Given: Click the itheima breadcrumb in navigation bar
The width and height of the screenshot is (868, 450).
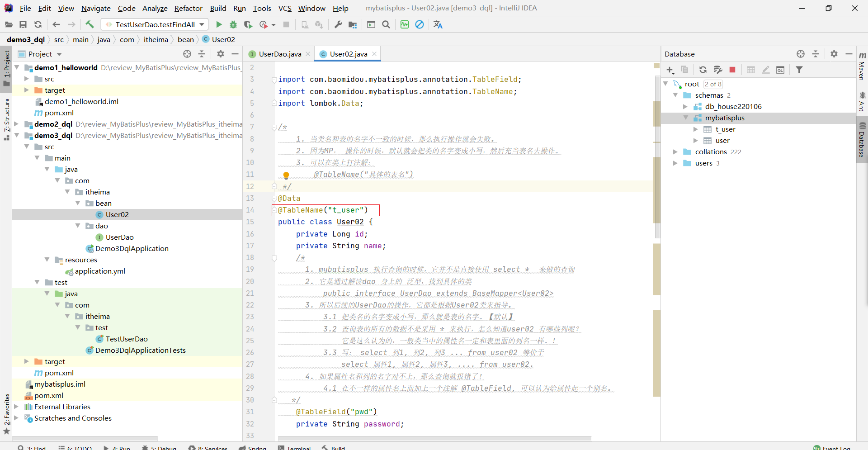Looking at the screenshot, I should [156, 39].
